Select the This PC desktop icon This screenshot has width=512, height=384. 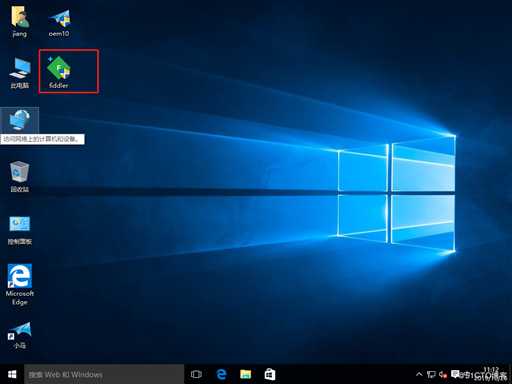[x=20, y=73]
